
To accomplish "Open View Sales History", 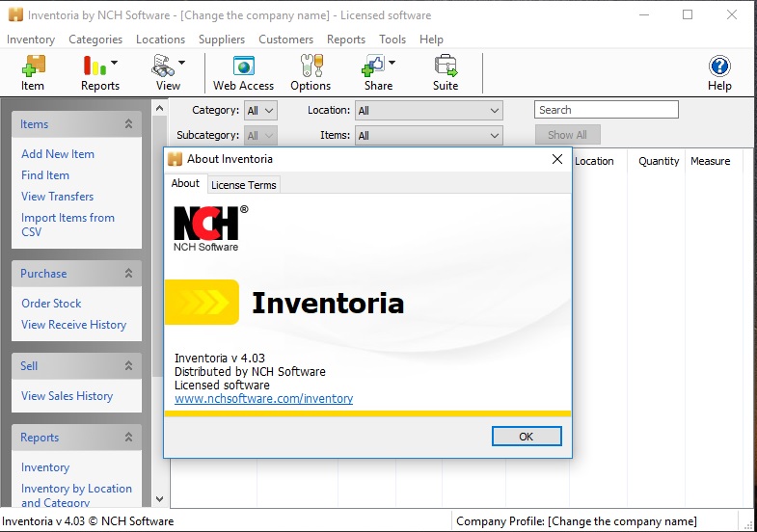I will (68, 396).
